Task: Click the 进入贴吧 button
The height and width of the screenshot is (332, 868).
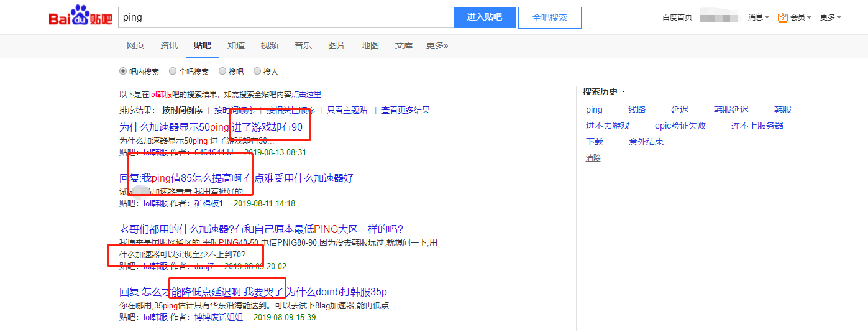Action: pyautogui.click(x=485, y=17)
